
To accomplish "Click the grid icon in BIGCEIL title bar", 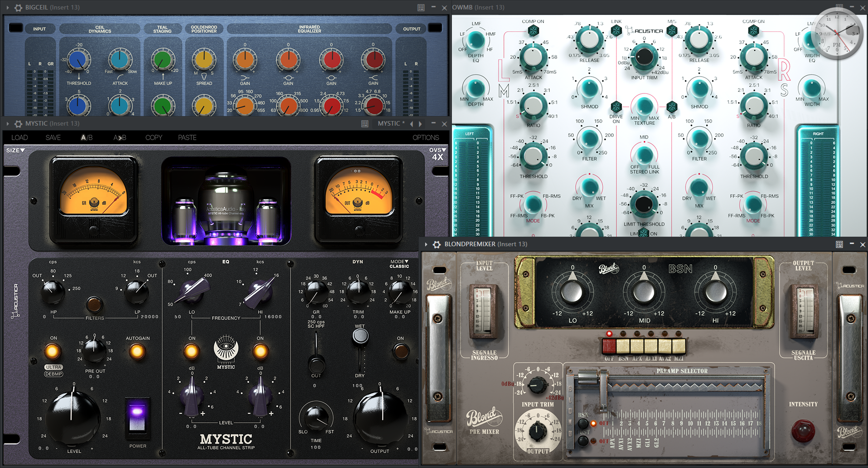I will [x=421, y=8].
